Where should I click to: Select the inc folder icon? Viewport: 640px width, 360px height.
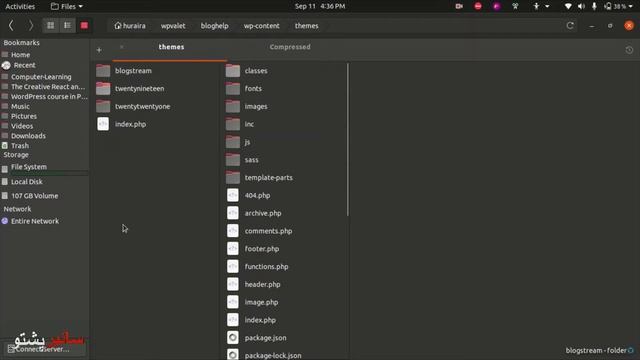pos(233,124)
